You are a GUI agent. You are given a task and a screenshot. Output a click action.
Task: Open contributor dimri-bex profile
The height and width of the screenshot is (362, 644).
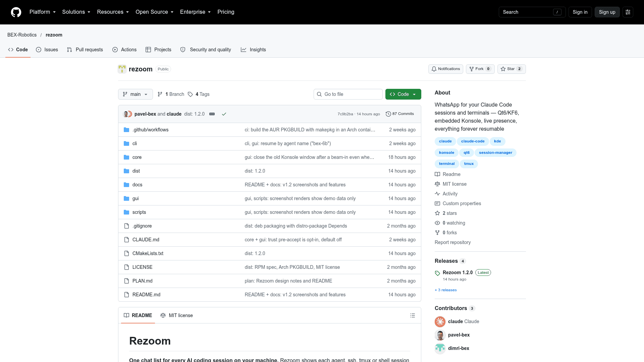459,348
